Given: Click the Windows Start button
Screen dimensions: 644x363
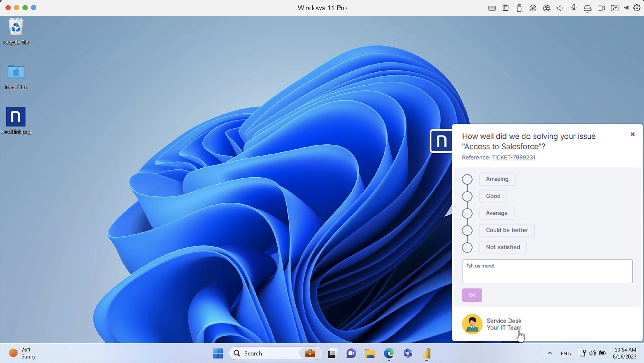Looking at the screenshot, I should pos(218,353).
